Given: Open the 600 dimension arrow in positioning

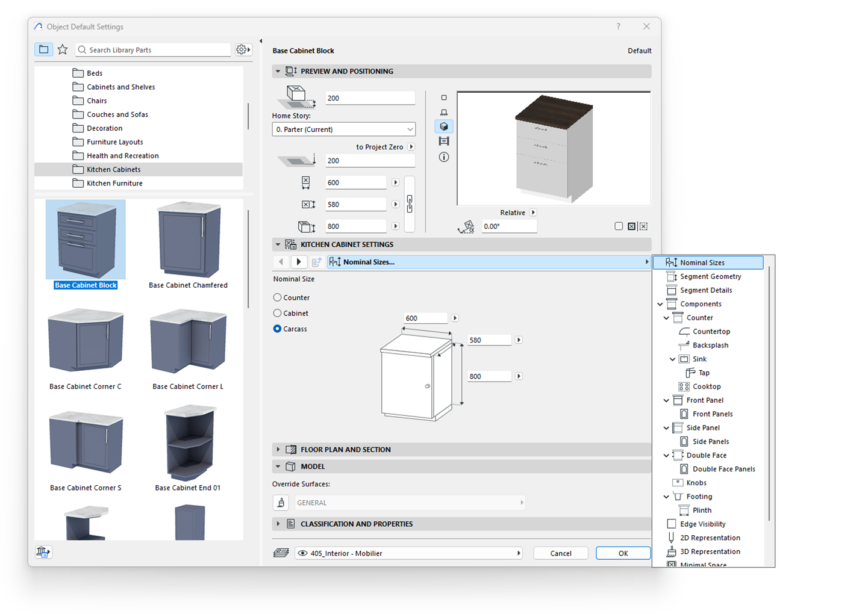Looking at the screenshot, I should 396,182.
